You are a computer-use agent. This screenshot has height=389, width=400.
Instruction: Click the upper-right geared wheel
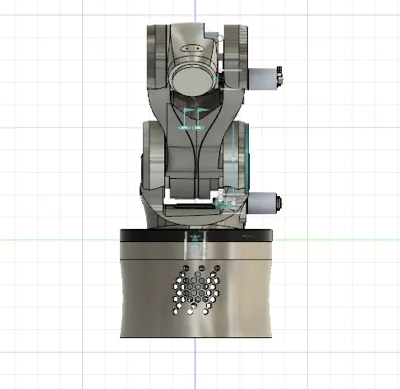235,57
